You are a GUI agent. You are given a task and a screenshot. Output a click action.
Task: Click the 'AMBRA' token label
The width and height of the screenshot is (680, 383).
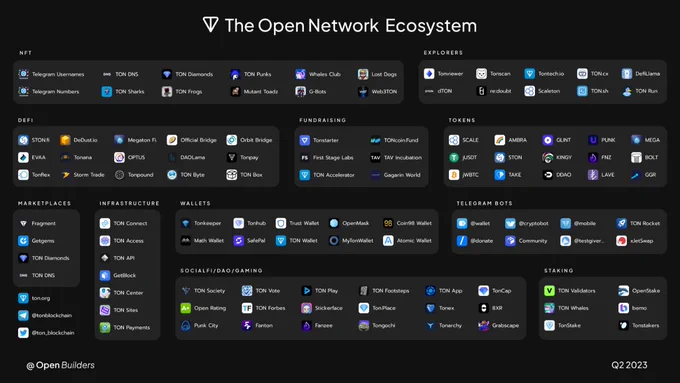coord(517,140)
